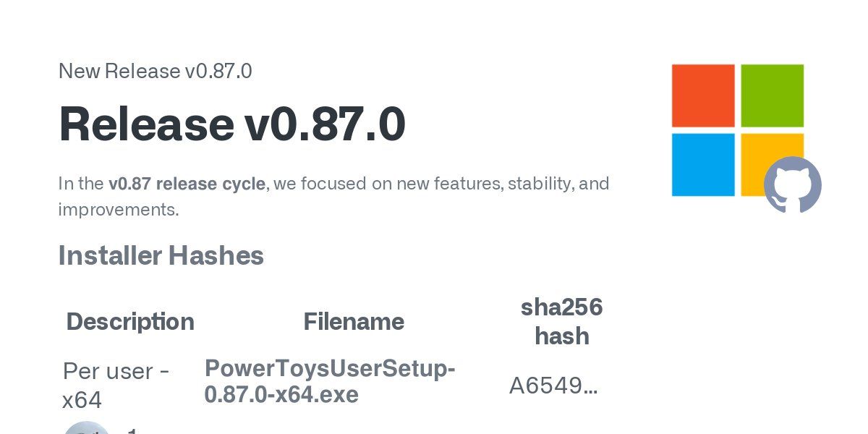Click the truncated "A6549…" hash value
868x434 pixels.
pos(553,386)
